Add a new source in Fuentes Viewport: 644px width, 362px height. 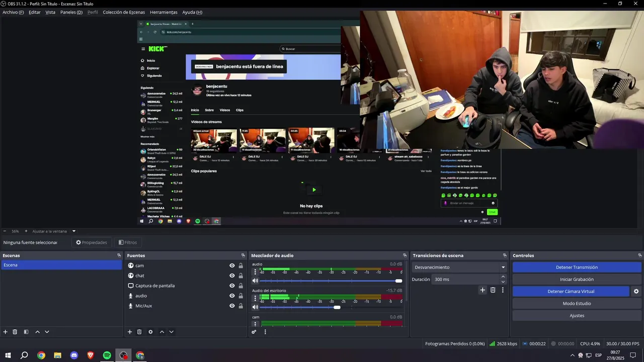(x=130, y=332)
